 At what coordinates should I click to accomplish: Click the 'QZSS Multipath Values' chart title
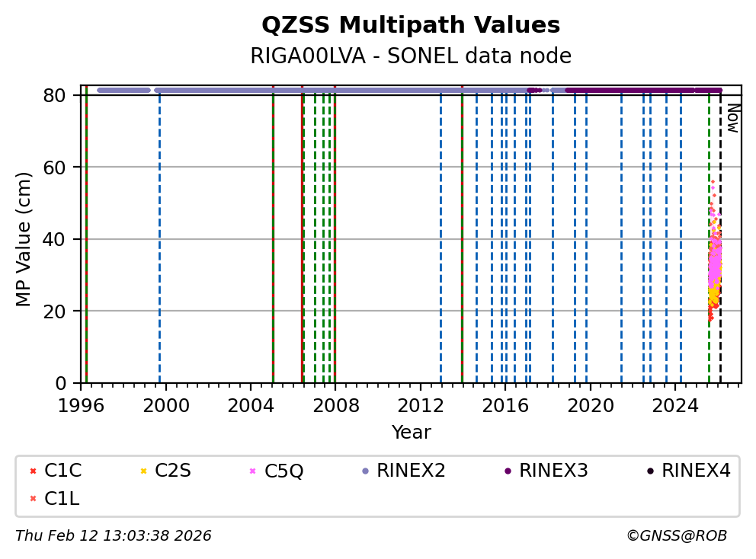tap(411, 26)
